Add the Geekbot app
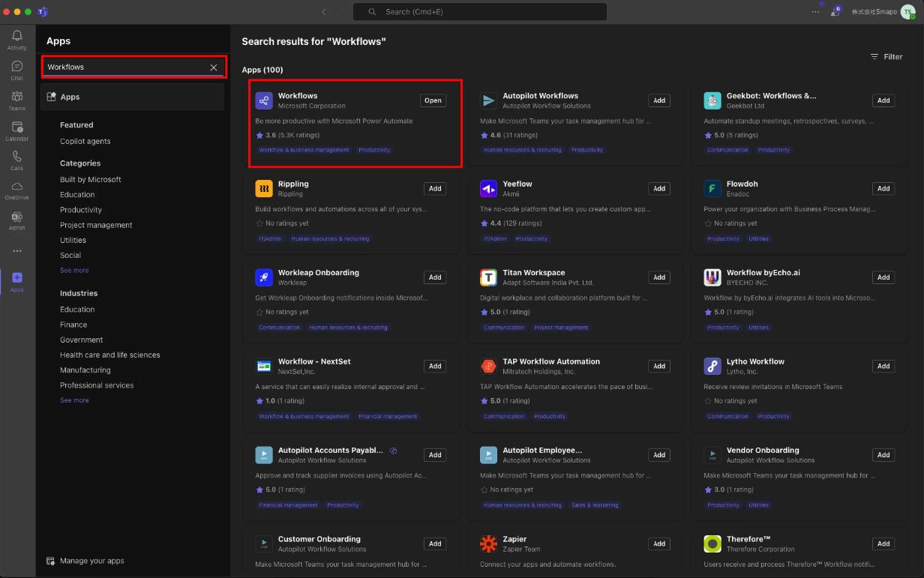The width and height of the screenshot is (924, 578). click(883, 100)
